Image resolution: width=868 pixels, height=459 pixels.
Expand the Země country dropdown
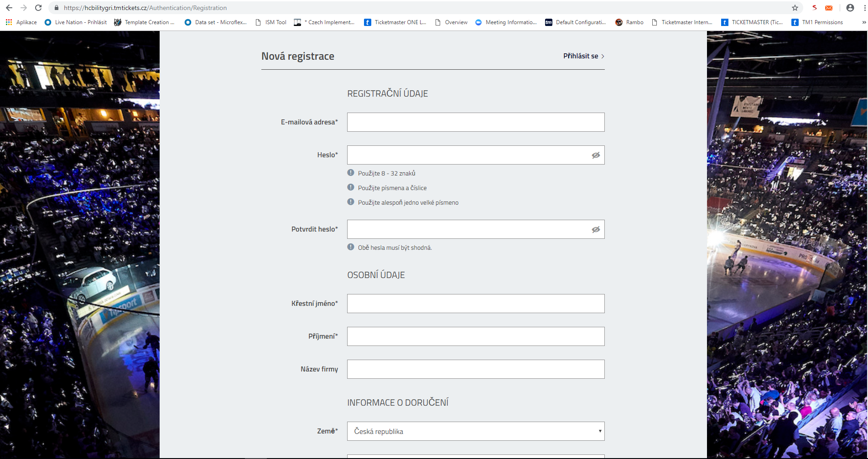pos(476,431)
